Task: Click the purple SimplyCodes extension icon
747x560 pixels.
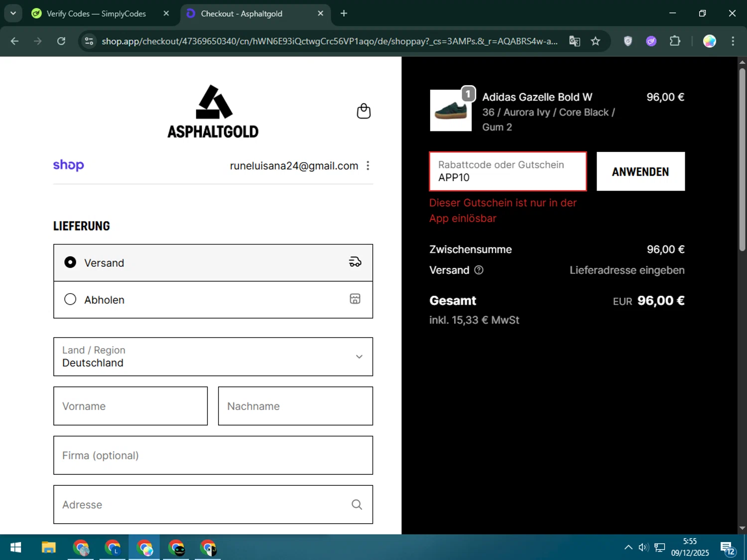Action: point(651,41)
